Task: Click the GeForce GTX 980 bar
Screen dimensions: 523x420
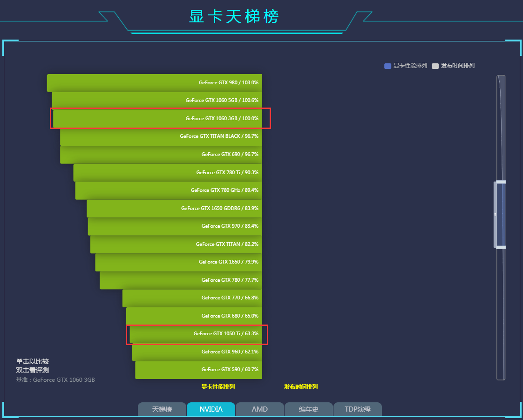Action: (x=155, y=83)
